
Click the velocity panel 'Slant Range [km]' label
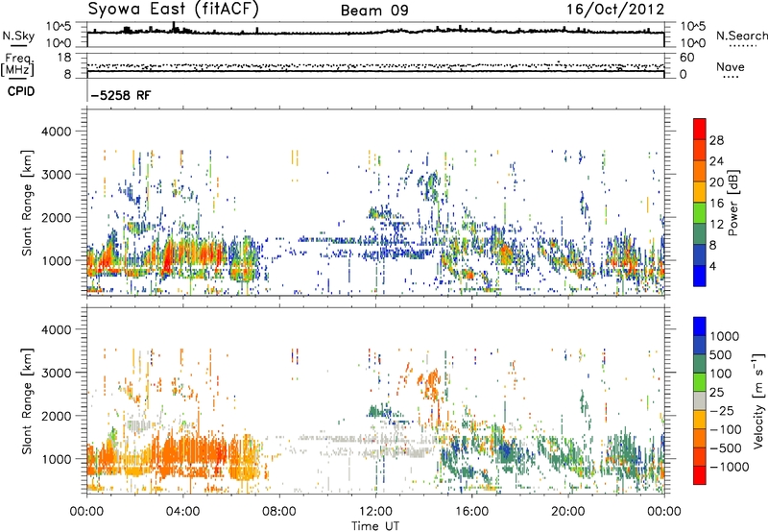point(27,400)
